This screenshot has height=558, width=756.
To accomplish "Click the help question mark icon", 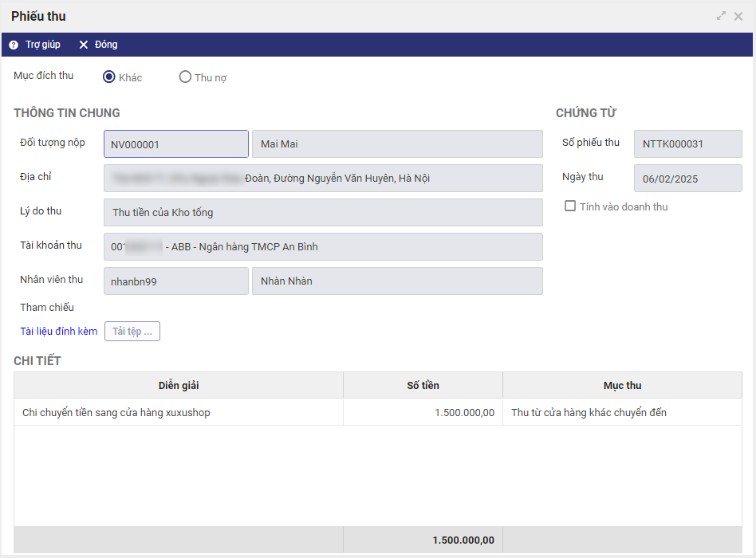I will tap(14, 45).
